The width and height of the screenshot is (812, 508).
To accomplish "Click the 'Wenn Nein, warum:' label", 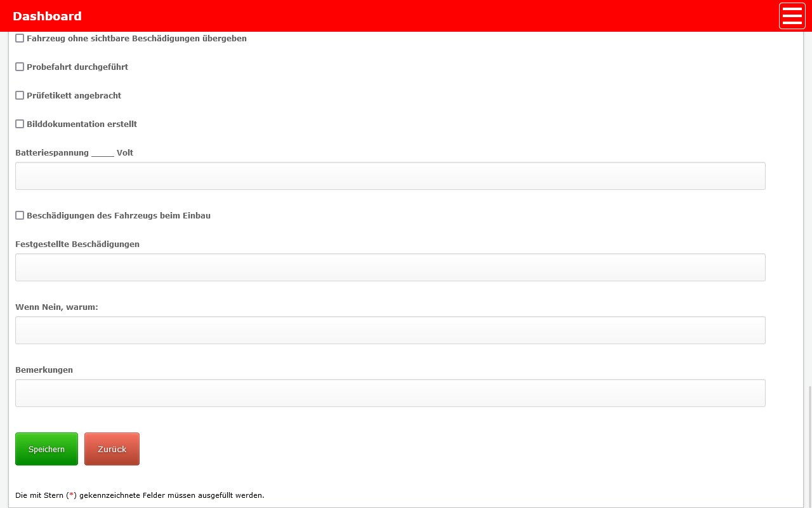I will [x=56, y=307].
